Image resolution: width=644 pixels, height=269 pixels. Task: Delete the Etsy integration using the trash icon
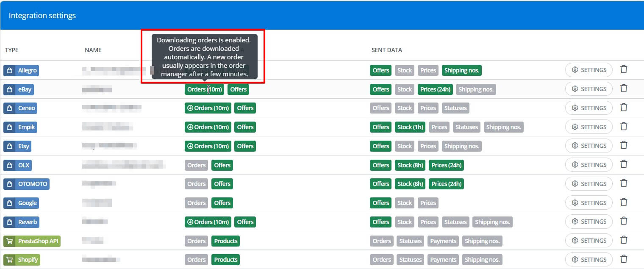[x=624, y=145]
